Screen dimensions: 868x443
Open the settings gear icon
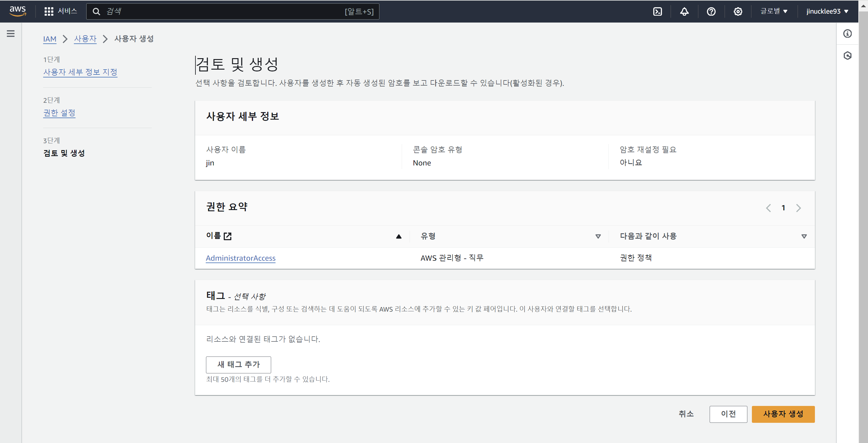738,11
